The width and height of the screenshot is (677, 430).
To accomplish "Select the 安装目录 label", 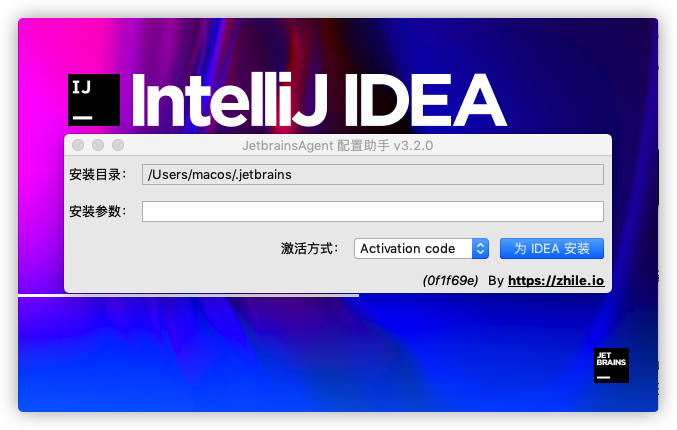I will click(x=98, y=175).
